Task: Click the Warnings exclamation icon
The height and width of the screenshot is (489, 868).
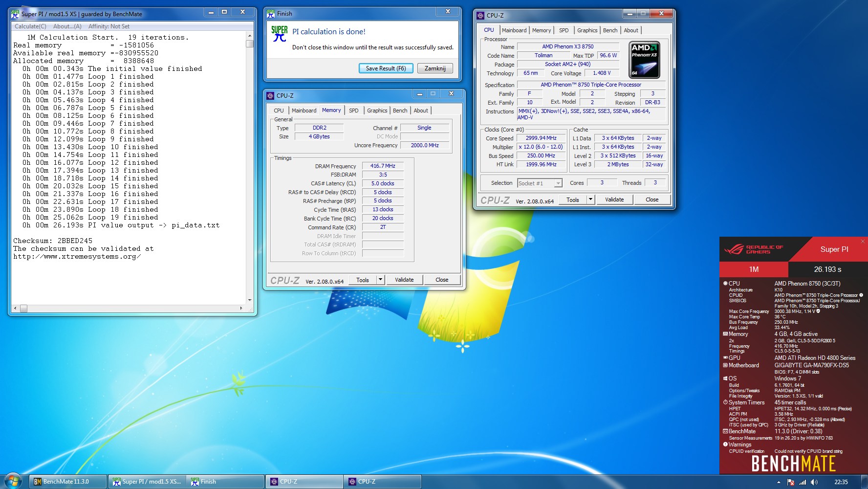Action: tap(725, 445)
